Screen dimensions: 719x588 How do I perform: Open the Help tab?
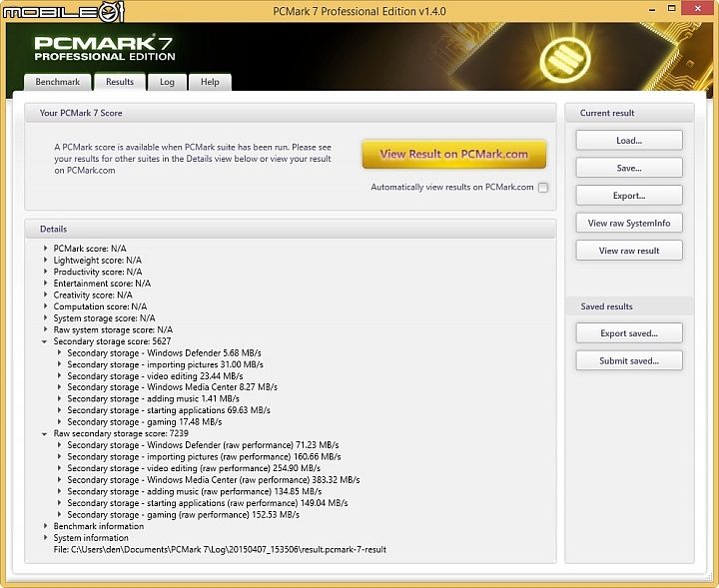point(210,82)
